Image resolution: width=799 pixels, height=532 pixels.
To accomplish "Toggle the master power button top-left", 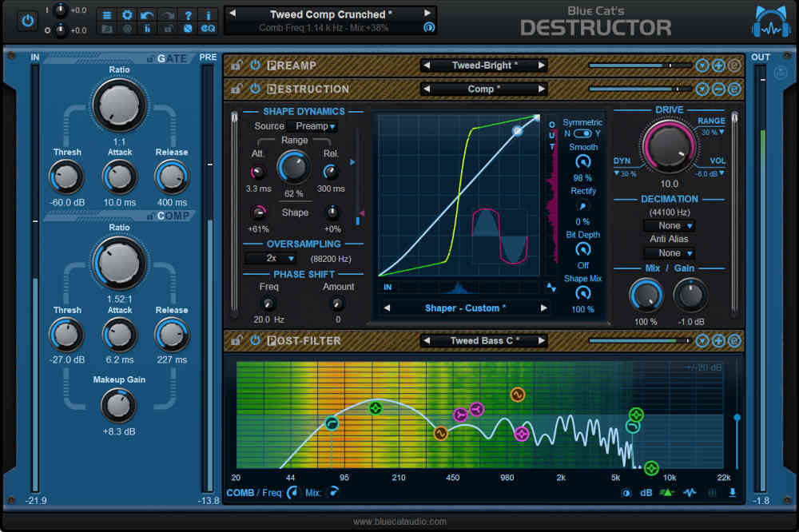I will click(28, 22).
